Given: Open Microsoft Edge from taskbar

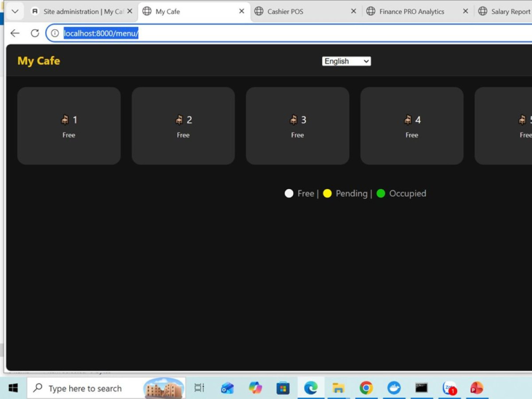Looking at the screenshot, I should 311,388.
